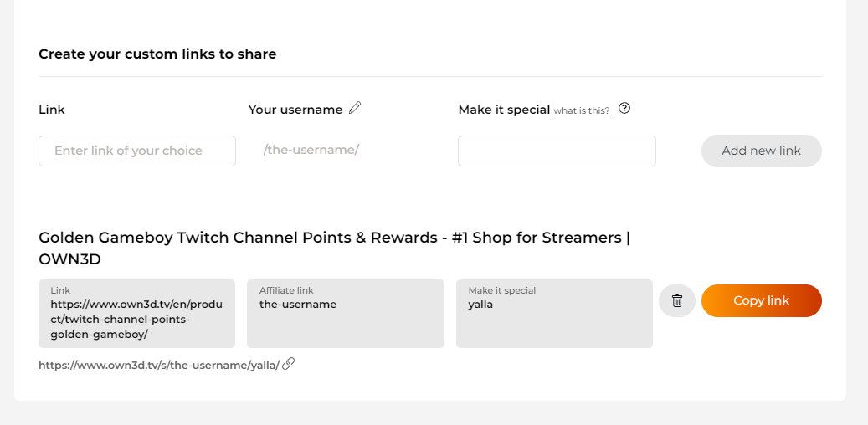
Task: Open the "what is this?" link
Action: (x=582, y=110)
